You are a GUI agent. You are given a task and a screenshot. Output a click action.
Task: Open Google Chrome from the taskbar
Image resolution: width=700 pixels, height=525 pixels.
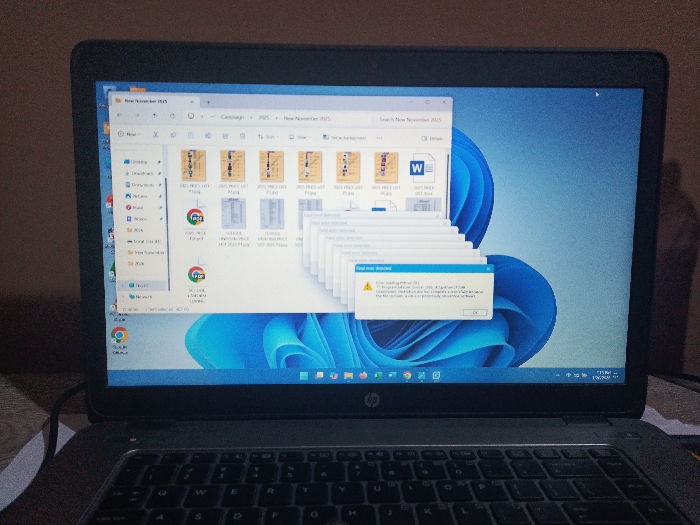[407, 375]
